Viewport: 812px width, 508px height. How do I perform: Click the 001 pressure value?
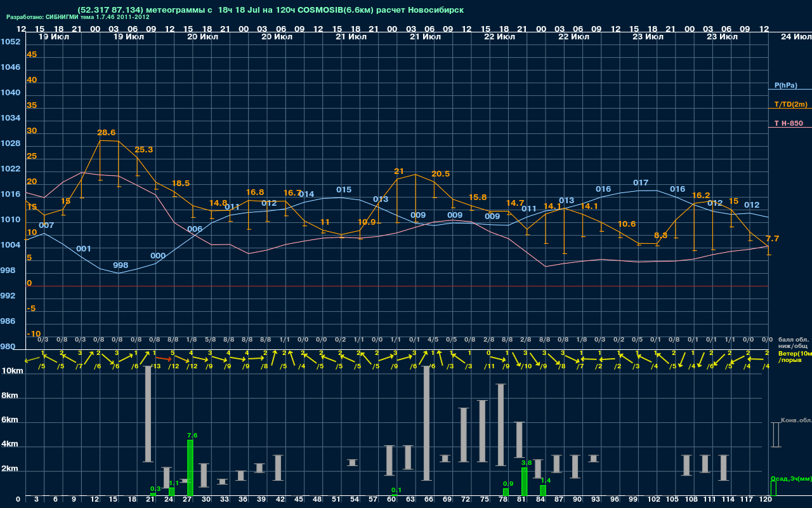(x=84, y=249)
